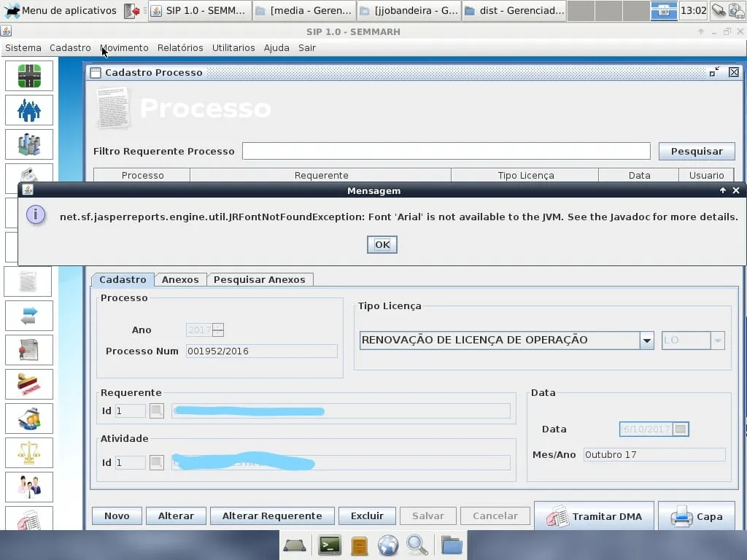Viewport: 747px width, 560px height.
Task: Switch to the Anexos tab
Action: coord(180,279)
